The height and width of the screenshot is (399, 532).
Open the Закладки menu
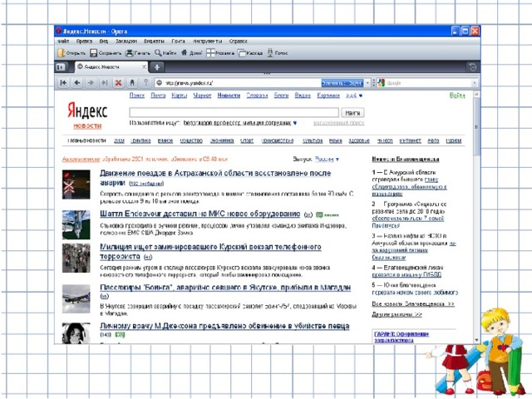126,41
